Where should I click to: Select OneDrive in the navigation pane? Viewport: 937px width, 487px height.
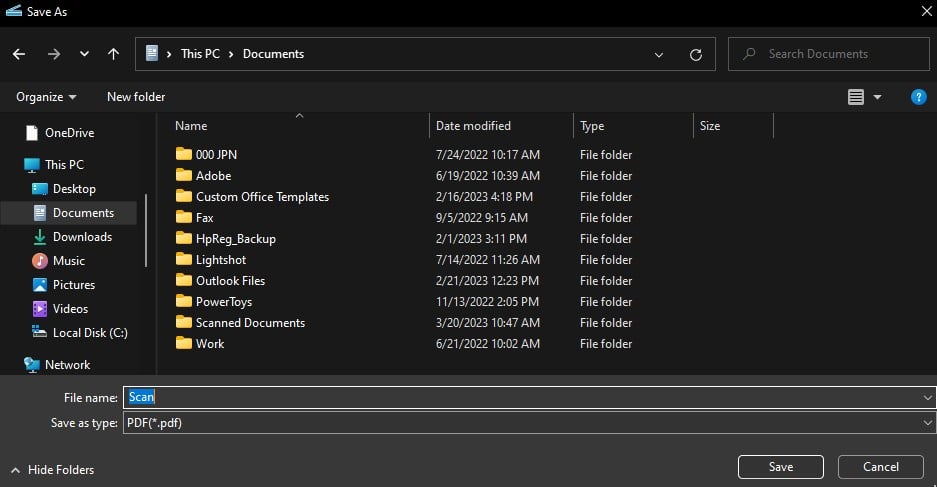tap(69, 133)
